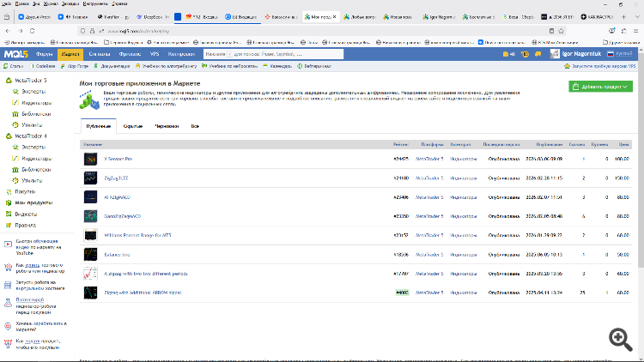Open the Котировки section in MQL5 header
The image size is (644, 362).
pyautogui.click(x=181, y=54)
